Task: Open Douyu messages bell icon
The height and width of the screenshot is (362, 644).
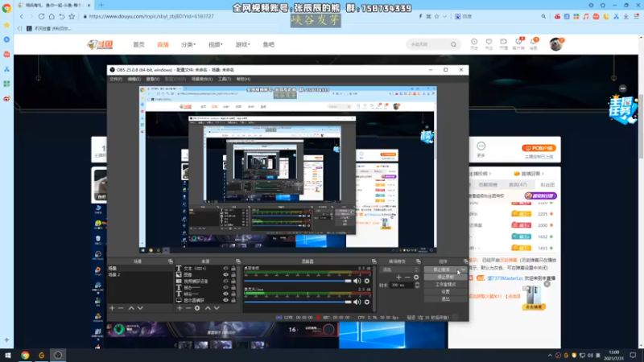Action: point(534,43)
